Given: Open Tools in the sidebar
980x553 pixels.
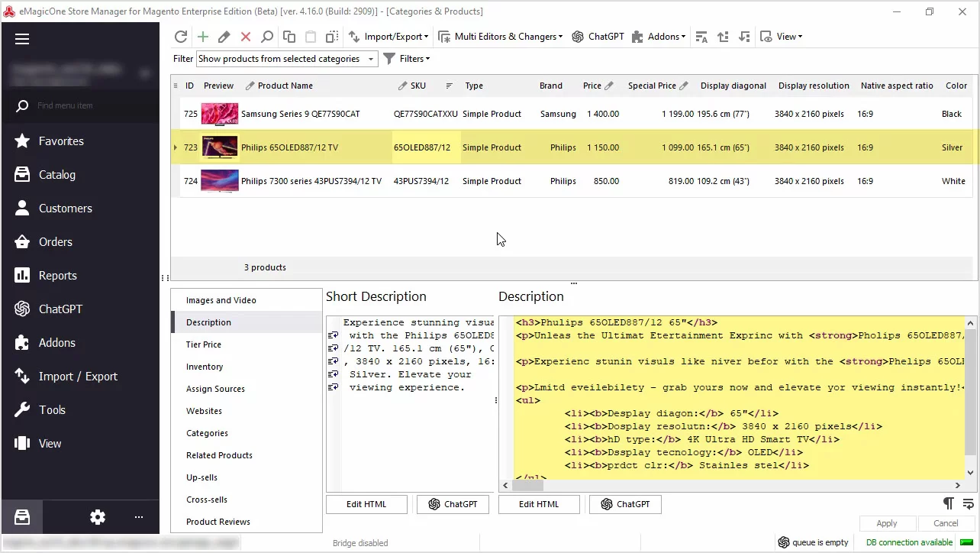Looking at the screenshot, I should pos(80,410).
